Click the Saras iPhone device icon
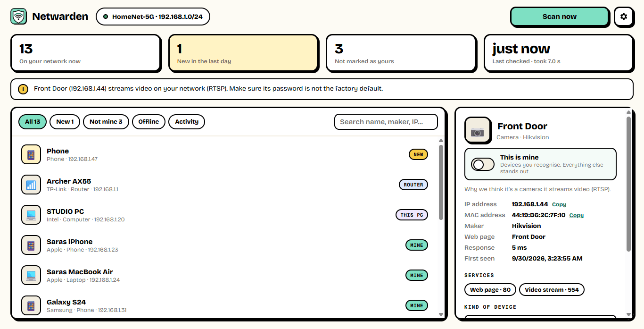Viewport: 644px width, 329px height. click(31, 245)
